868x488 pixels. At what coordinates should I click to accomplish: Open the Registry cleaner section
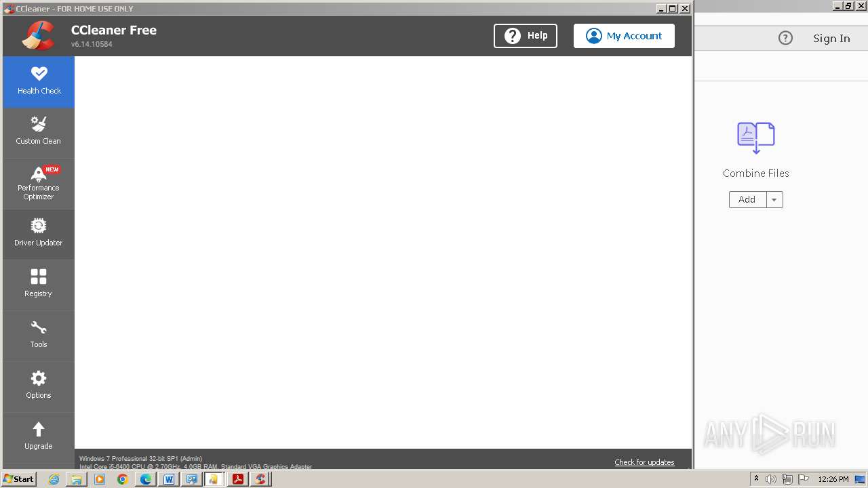(39, 285)
